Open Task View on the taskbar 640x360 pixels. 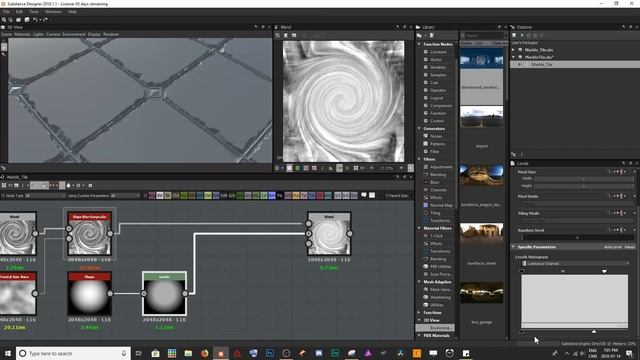tap(139, 353)
